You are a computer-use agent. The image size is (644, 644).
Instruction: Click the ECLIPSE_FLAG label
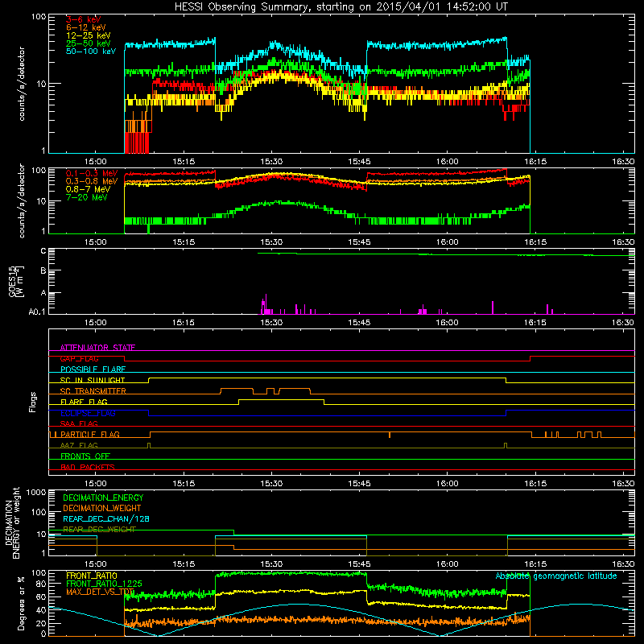88,413
